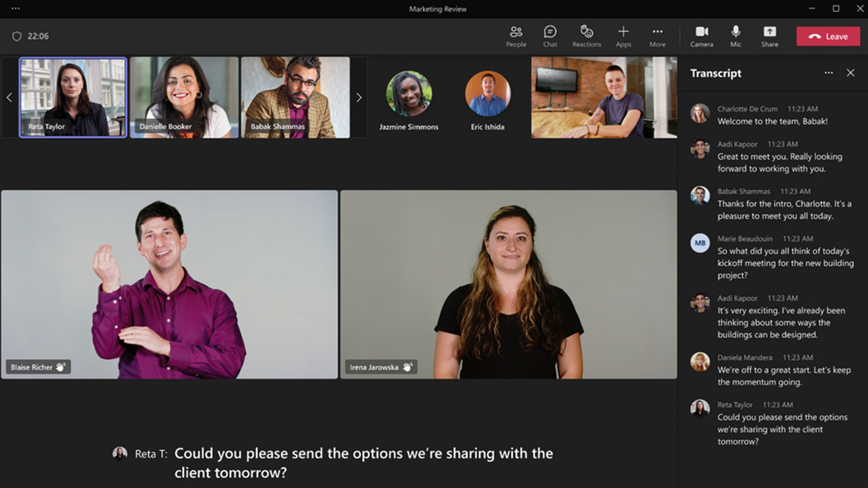This screenshot has height=488, width=868.
Task: Open the Transcript panel options menu
Action: [x=829, y=73]
